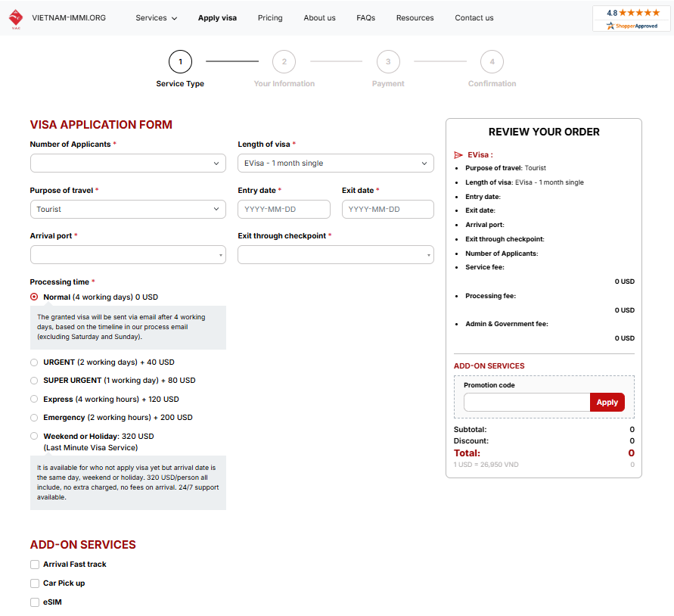Screen dimensions: 674x616
Task: Enable the Arrival Fast track add-on
Action: tap(35, 565)
